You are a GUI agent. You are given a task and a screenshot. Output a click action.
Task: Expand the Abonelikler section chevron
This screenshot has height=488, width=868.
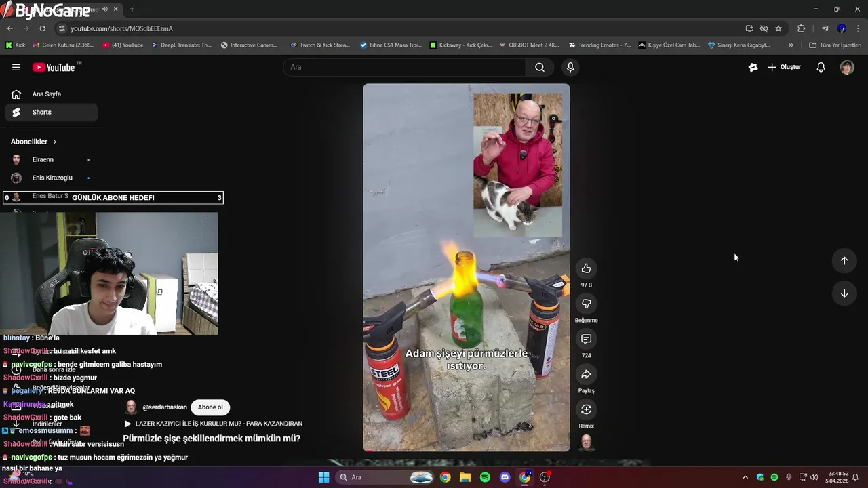click(x=55, y=142)
